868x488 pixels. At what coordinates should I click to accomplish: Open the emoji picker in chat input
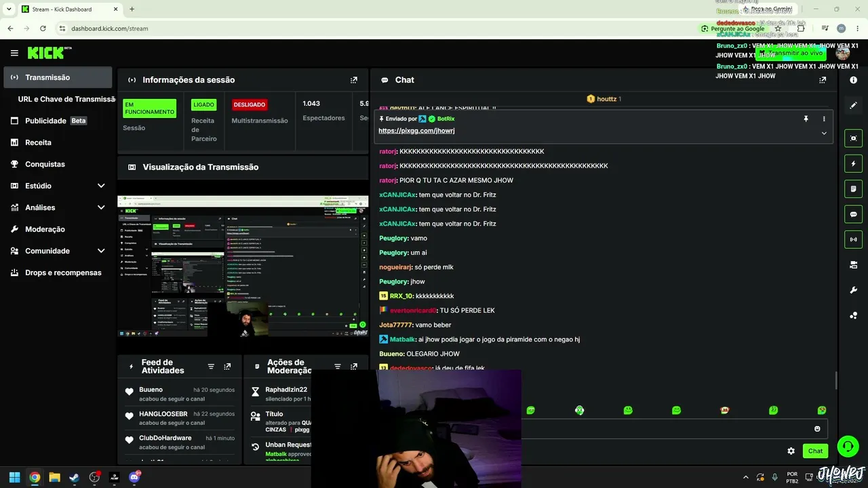click(x=817, y=429)
